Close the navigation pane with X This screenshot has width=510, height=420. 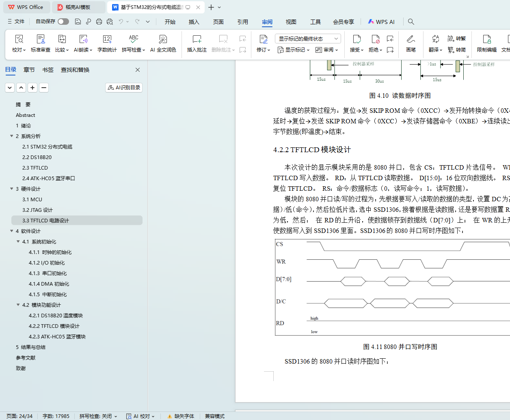tap(138, 70)
